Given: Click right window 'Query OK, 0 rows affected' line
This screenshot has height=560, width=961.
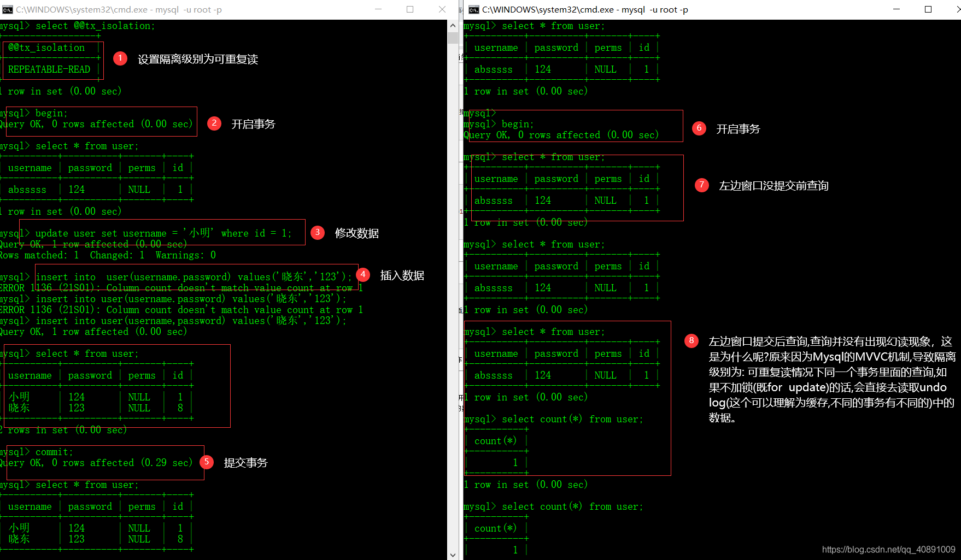Looking at the screenshot, I should coord(561,135).
